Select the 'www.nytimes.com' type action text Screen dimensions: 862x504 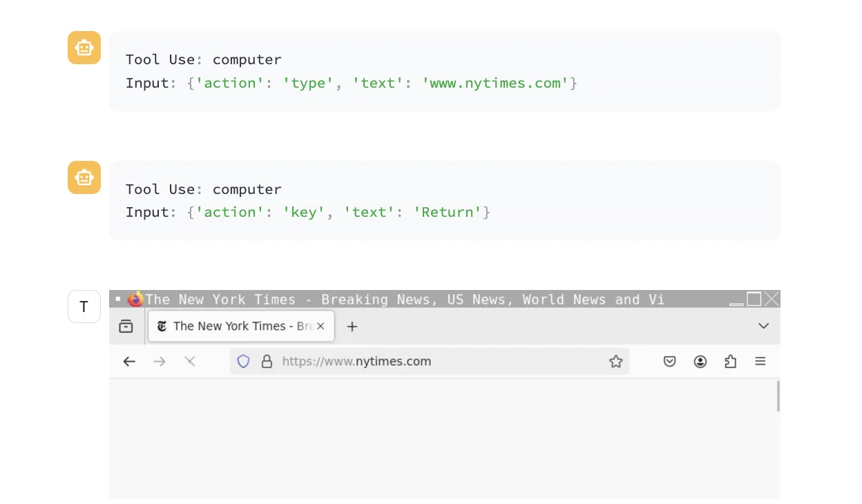tap(495, 83)
